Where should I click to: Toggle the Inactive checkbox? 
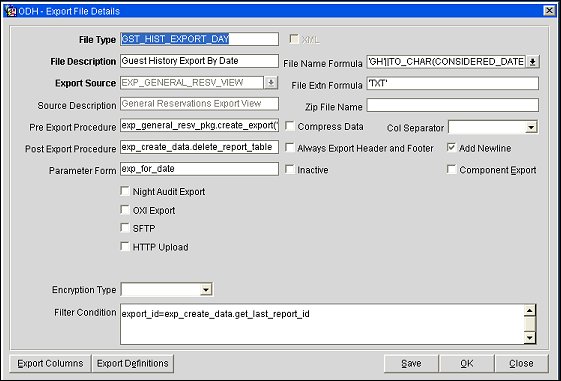(289, 169)
